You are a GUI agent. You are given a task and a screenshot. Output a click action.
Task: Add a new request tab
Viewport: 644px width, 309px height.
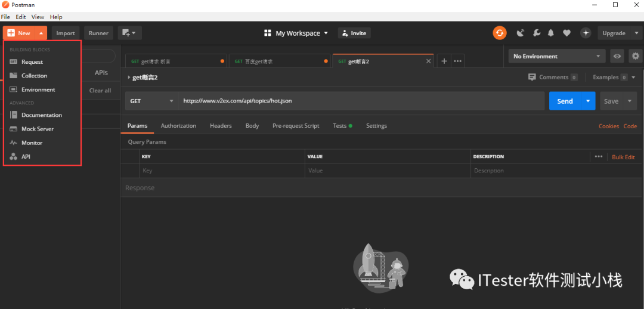[x=444, y=61]
